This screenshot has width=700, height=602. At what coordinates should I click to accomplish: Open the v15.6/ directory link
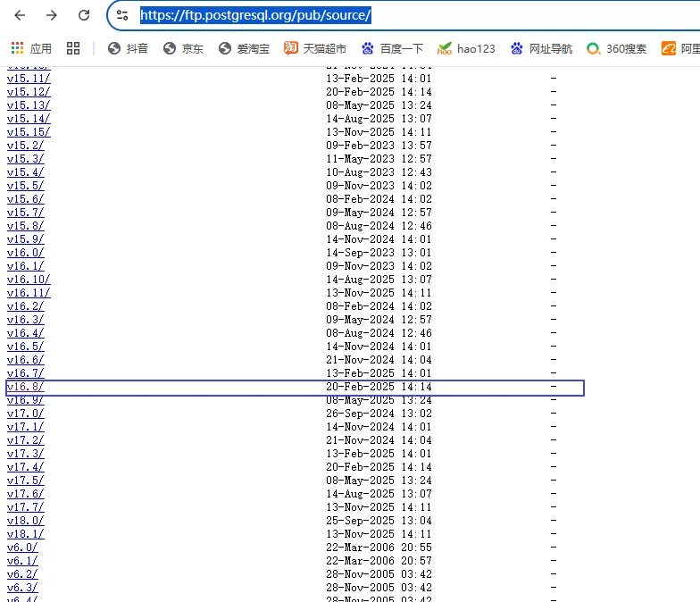click(x=25, y=199)
